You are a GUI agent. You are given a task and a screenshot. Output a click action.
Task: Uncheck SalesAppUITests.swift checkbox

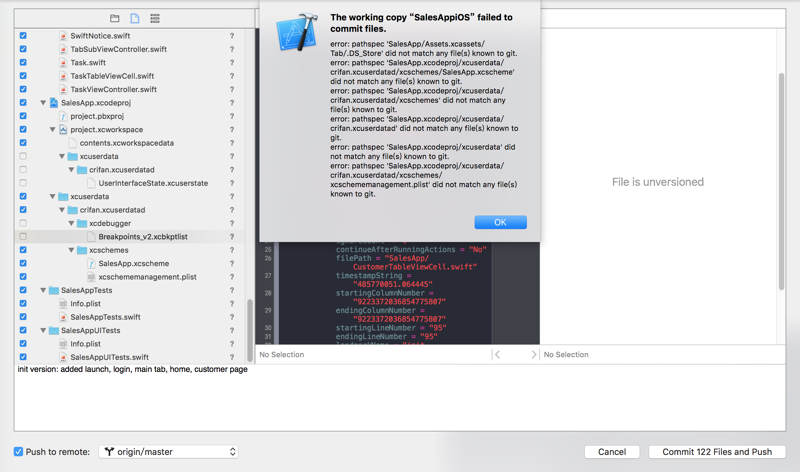23,357
